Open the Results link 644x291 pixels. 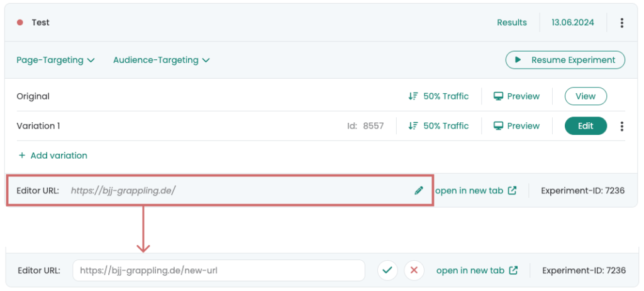tap(512, 23)
